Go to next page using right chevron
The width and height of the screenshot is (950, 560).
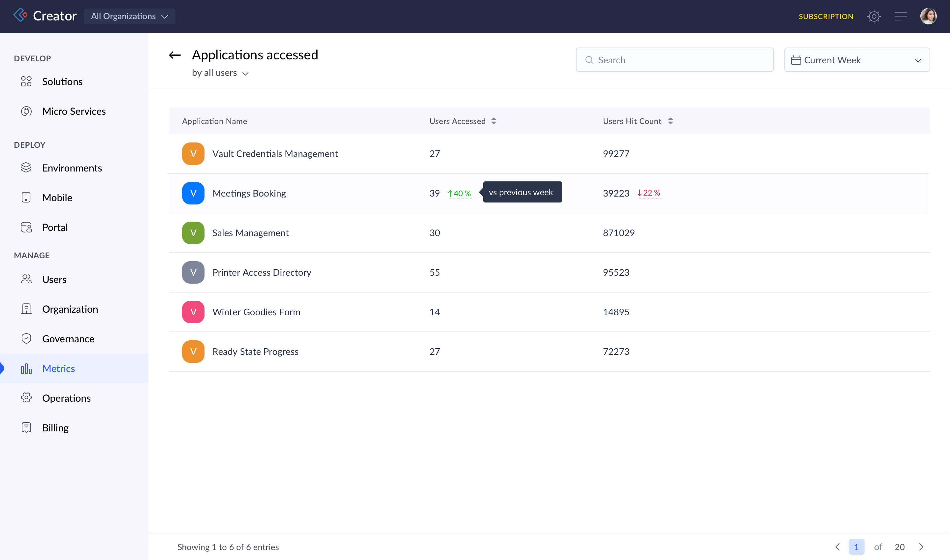pyautogui.click(x=921, y=547)
